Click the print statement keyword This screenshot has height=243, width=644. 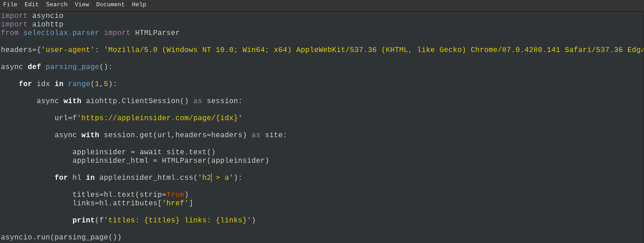84,221
